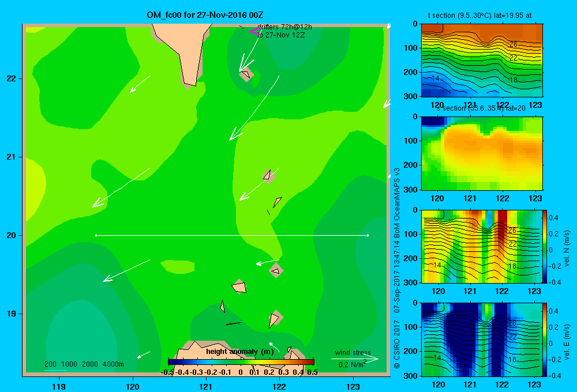Screen dimensions: 577x392
Task: Click the main map longitude 122 label
Action: click(x=279, y=386)
